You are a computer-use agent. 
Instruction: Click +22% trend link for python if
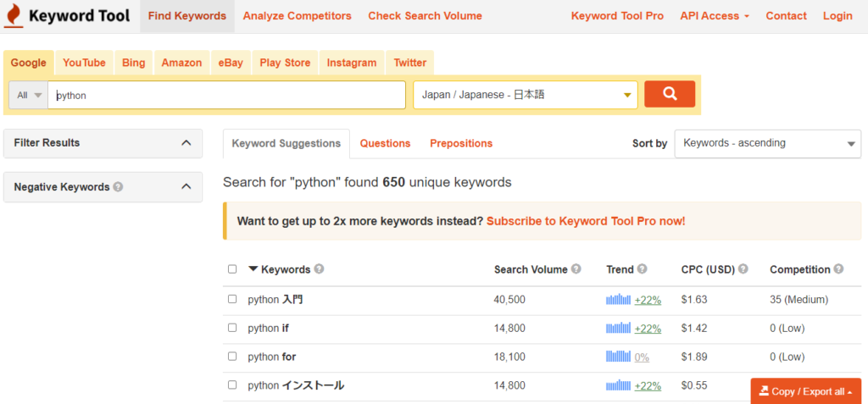(x=648, y=329)
